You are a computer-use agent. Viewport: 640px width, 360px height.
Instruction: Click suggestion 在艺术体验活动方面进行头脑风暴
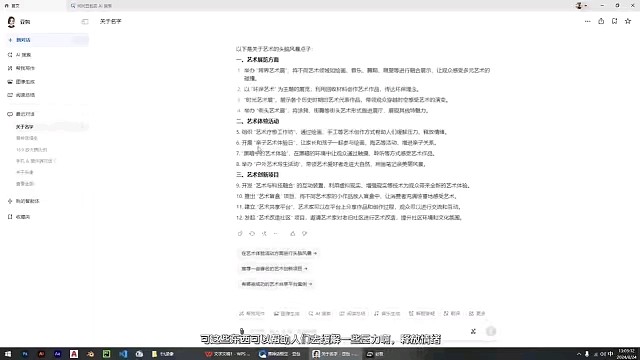click(279, 253)
